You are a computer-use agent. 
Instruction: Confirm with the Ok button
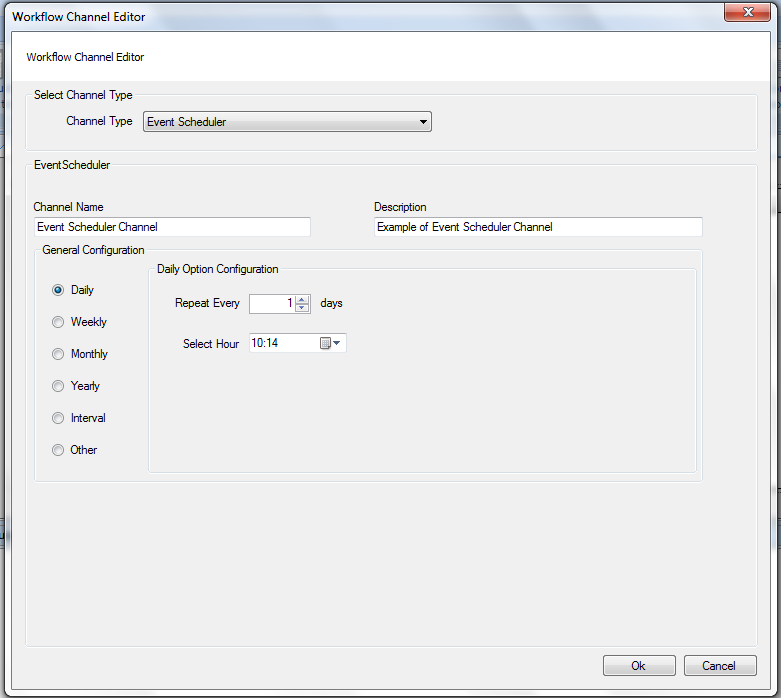(x=639, y=666)
